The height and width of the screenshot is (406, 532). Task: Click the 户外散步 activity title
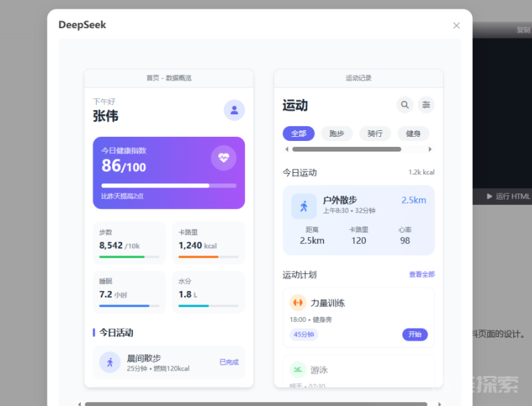(340, 200)
